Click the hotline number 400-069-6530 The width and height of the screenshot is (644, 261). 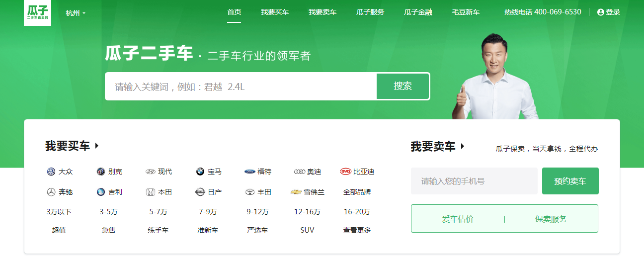tap(558, 12)
